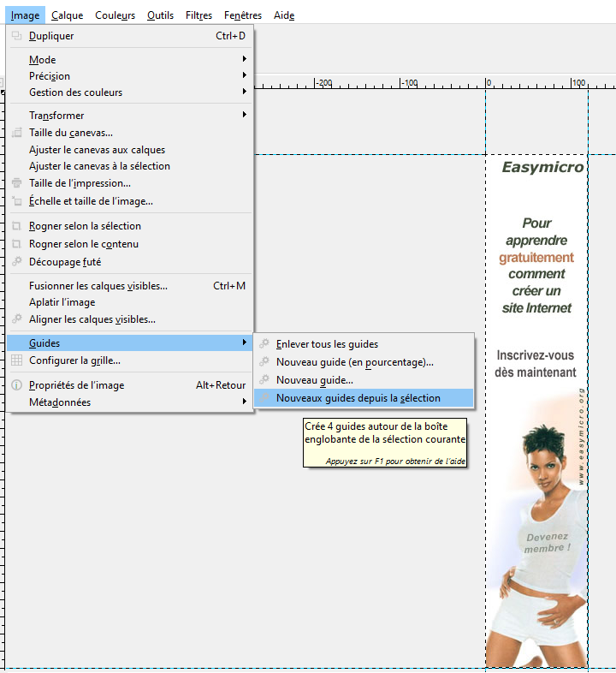Choose Taille du canevas...

(x=130, y=133)
